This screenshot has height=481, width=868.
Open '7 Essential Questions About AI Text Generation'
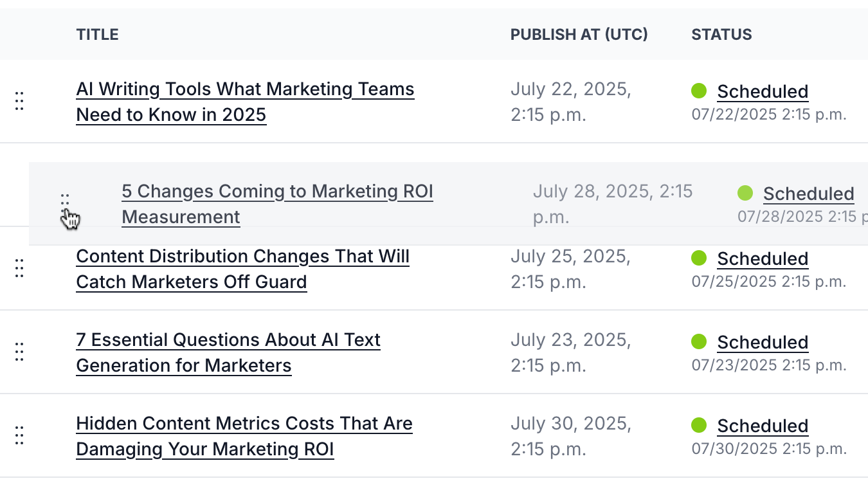tap(228, 340)
